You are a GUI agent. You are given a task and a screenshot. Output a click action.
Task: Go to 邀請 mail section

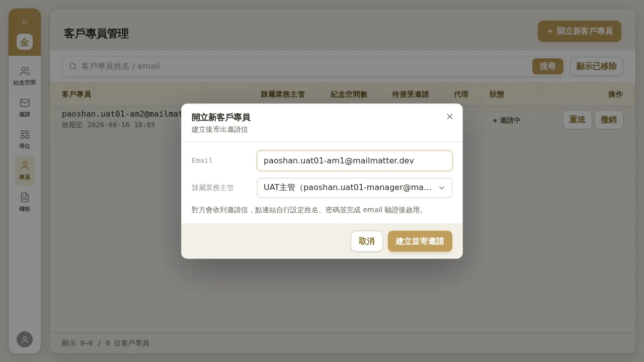(x=25, y=108)
